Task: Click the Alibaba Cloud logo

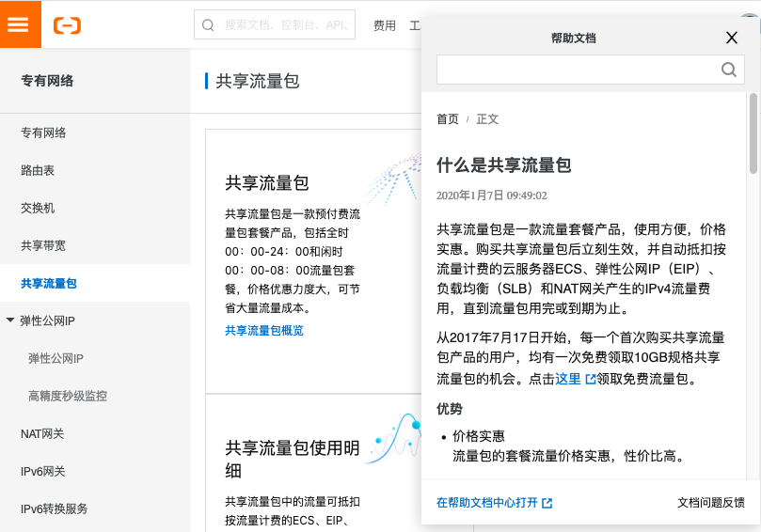Action: 68,25
